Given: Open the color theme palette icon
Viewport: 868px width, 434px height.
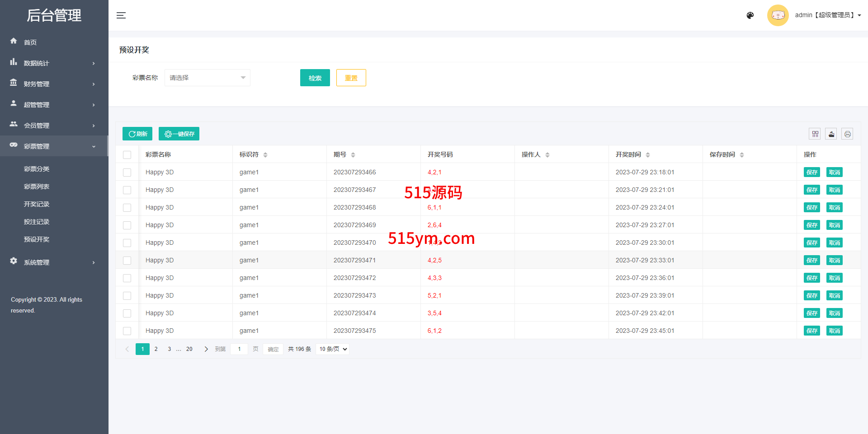Looking at the screenshot, I should [750, 15].
